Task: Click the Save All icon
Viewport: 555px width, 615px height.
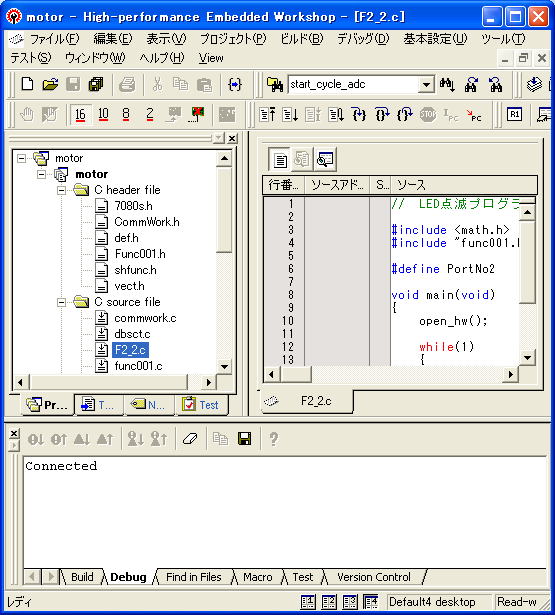Action: pyautogui.click(x=96, y=84)
